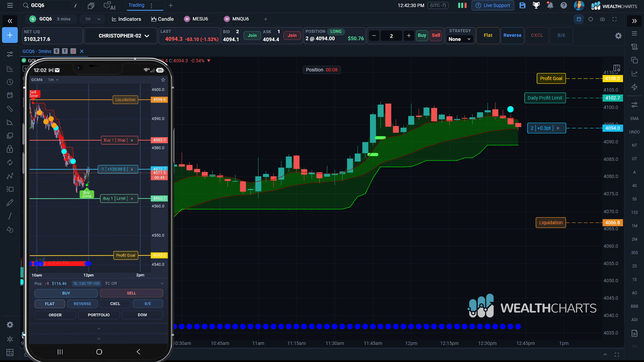Click the green Buy button
This screenshot has height=362, width=644.
(x=422, y=36)
